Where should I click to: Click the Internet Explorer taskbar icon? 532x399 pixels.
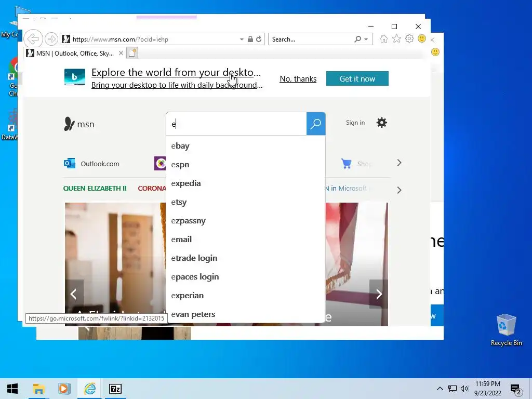click(89, 389)
